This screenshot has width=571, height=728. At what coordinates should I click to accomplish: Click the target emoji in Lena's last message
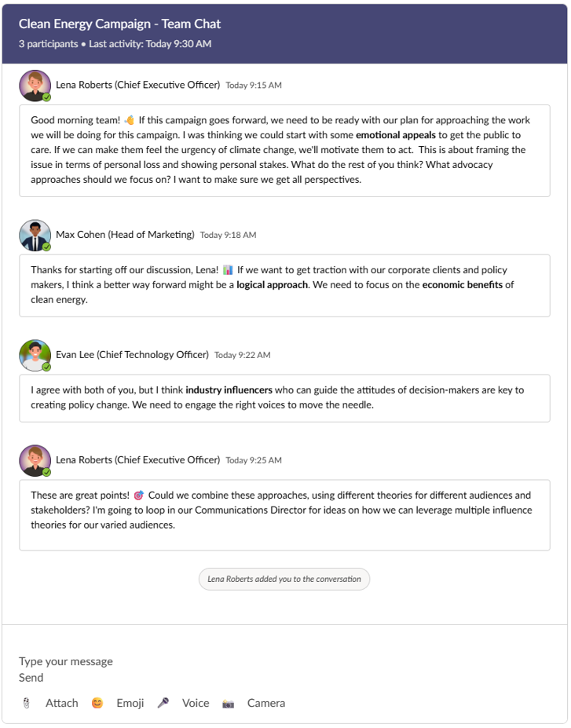(139, 496)
